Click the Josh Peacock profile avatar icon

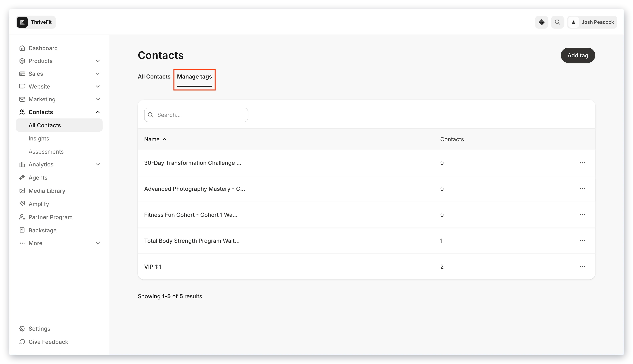[x=573, y=22]
